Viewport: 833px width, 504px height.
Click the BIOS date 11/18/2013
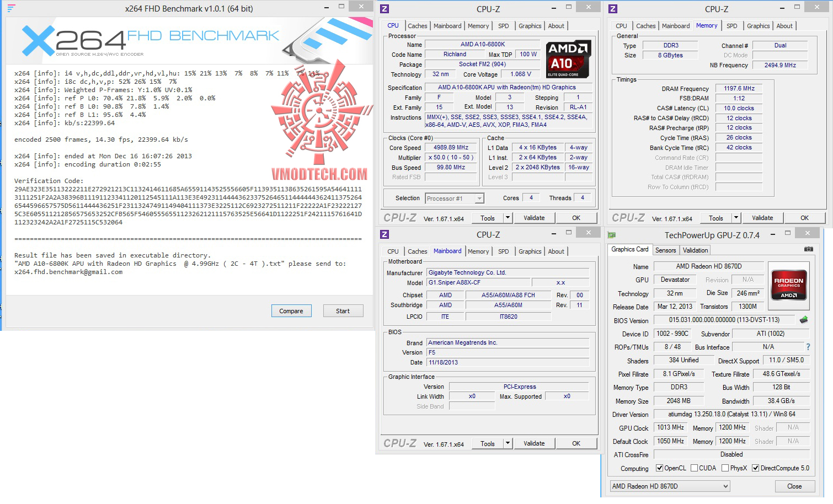pyautogui.click(x=508, y=363)
